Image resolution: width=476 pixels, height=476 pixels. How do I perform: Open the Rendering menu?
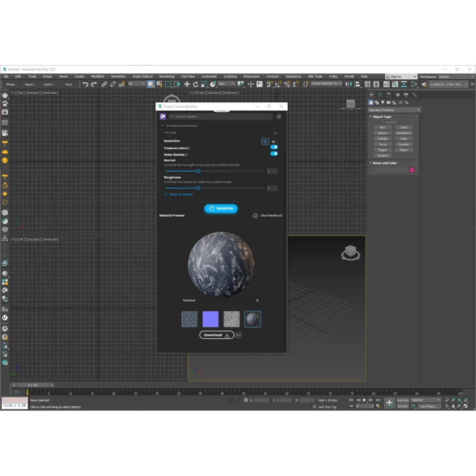167,76
